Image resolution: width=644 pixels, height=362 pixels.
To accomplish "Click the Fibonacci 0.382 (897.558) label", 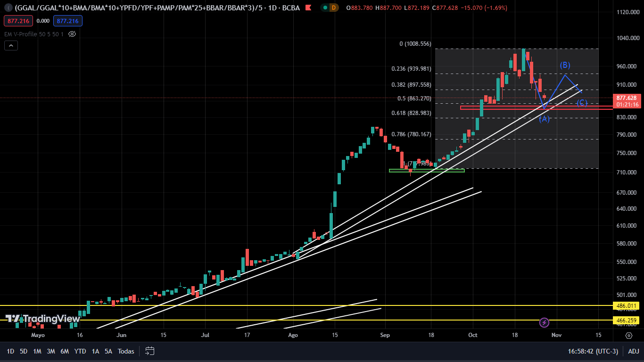I will click(x=411, y=85).
